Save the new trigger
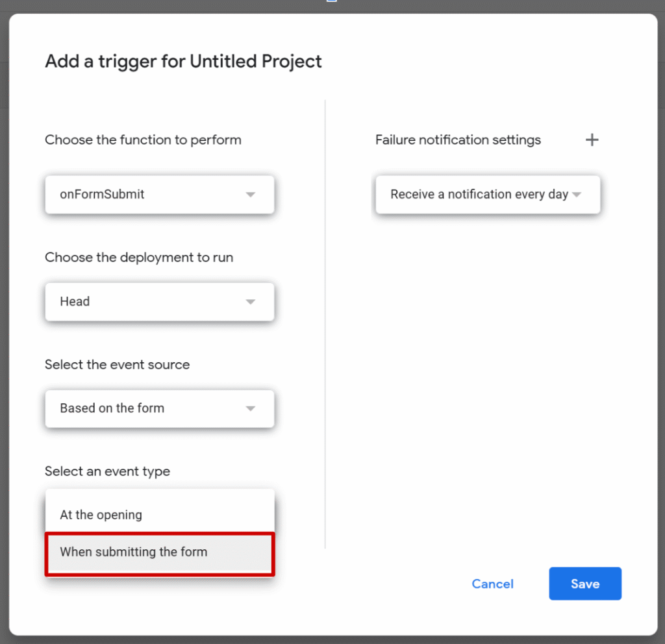The width and height of the screenshot is (665, 644). click(584, 584)
